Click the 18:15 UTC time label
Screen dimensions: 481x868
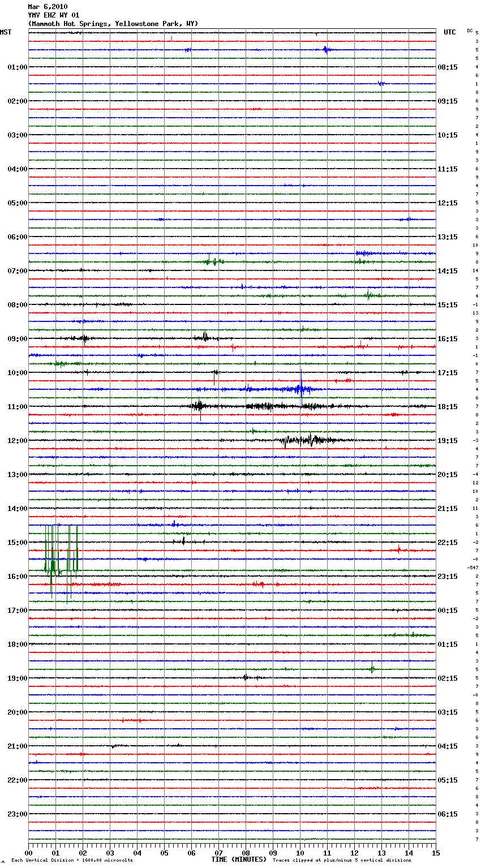(x=448, y=407)
